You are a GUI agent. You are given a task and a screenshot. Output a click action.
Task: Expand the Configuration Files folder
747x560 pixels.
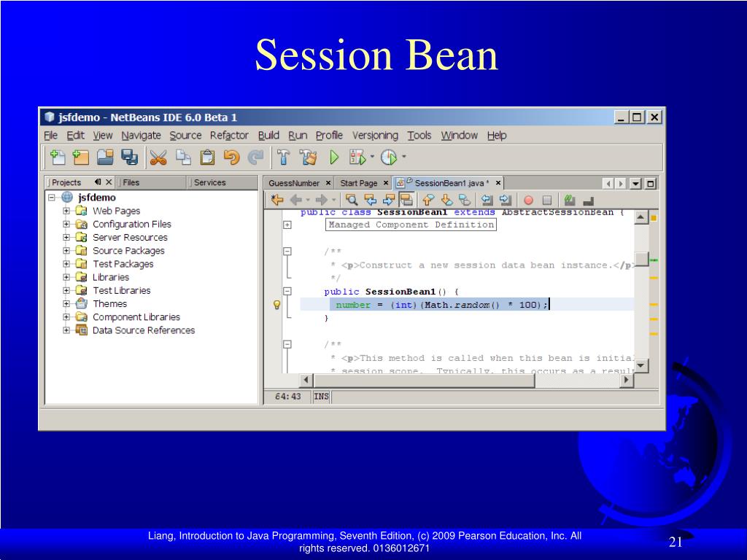click(x=66, y=224)
